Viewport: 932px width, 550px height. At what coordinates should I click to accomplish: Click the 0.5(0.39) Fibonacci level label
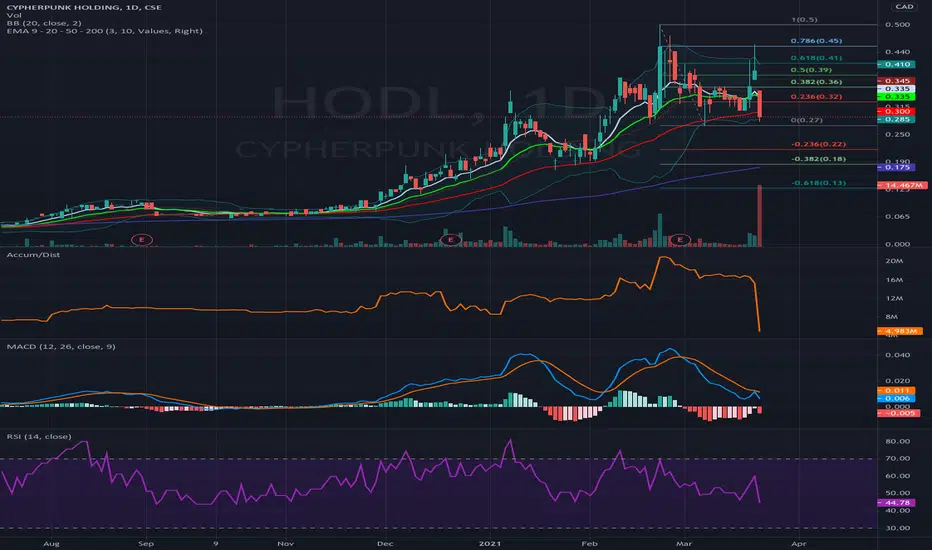[x=811, y=70]
